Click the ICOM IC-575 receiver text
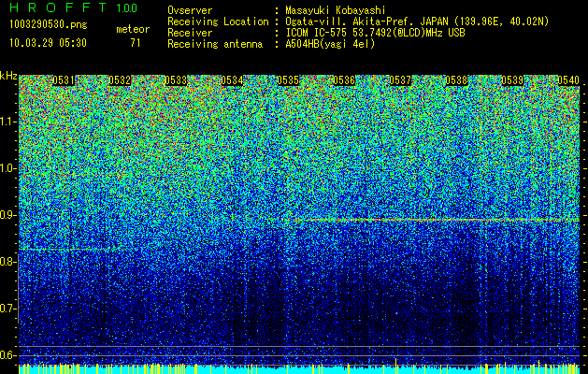Viewport: 588px width, 374px height. tap(375, 33)
